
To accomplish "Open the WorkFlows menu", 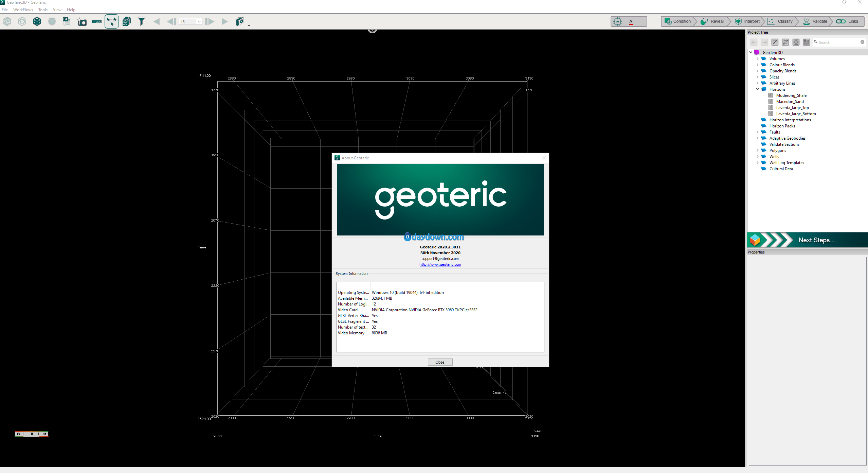I will [x=23, y=10].
